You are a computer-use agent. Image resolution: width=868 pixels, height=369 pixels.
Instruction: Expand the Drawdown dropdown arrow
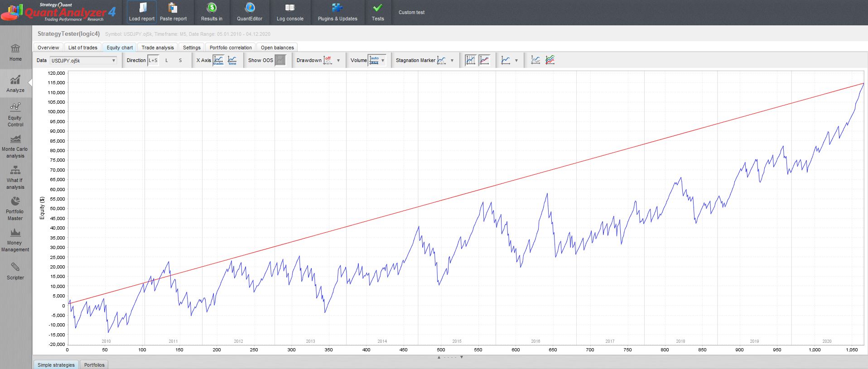pyautogui.click(x=338, y=61)
